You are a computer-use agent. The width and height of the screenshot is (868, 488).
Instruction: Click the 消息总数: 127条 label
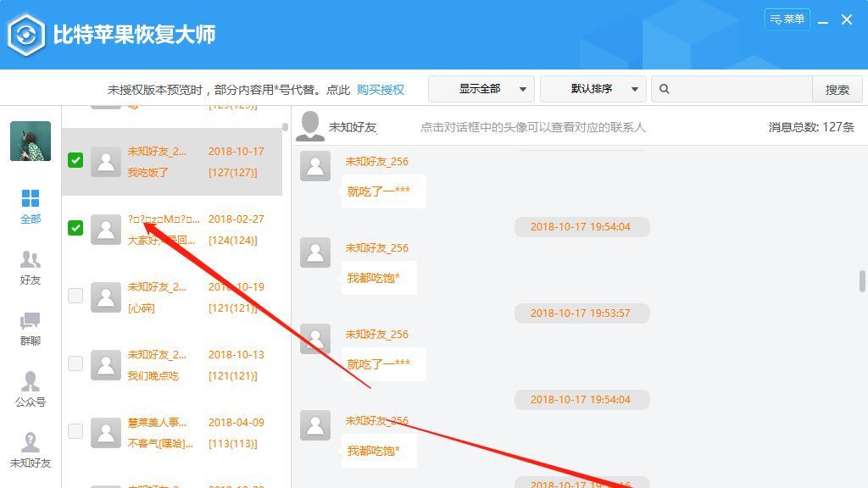pyautogui.click(x=811, y=127)
